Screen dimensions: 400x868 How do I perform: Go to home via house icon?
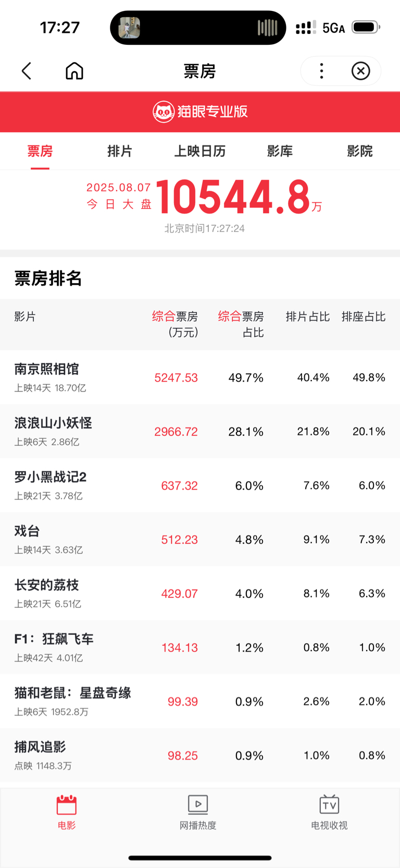click(74, 71)
